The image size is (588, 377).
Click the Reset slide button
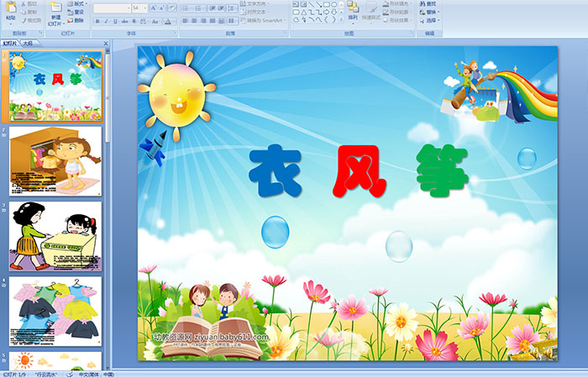coord(76,12)
